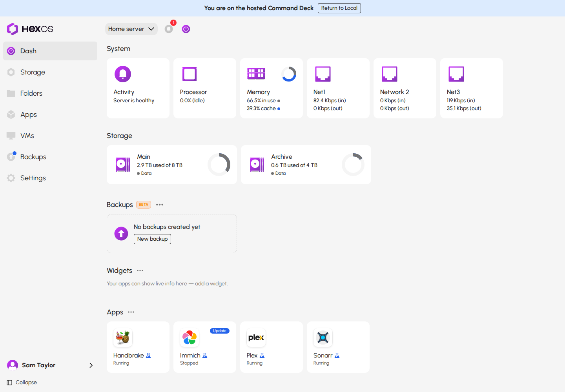Open Folders in the sidebar
The width and height of the screenshot is (565, 392).
[x=50, y=93]
